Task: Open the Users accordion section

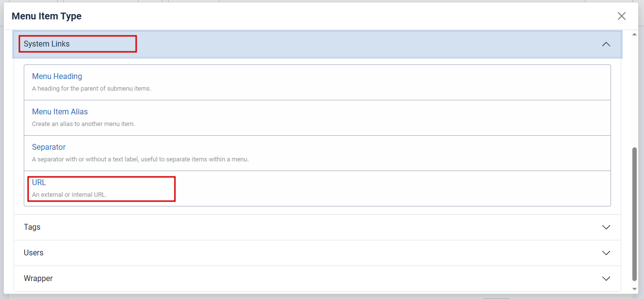Action: (x=317, y=253)
